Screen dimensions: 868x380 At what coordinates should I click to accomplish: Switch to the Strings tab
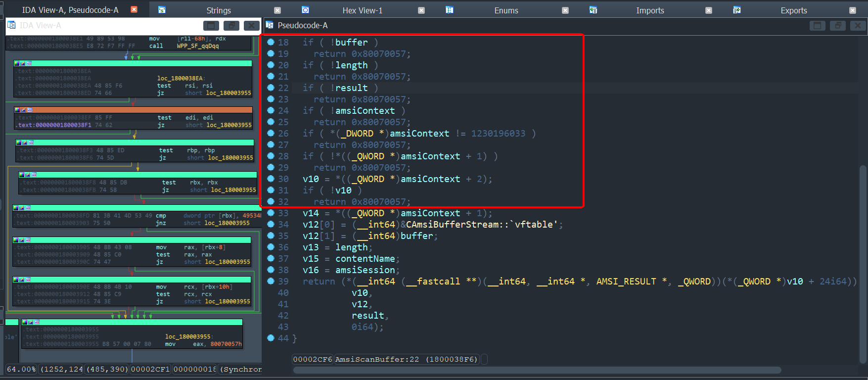(x=219, y=10)
